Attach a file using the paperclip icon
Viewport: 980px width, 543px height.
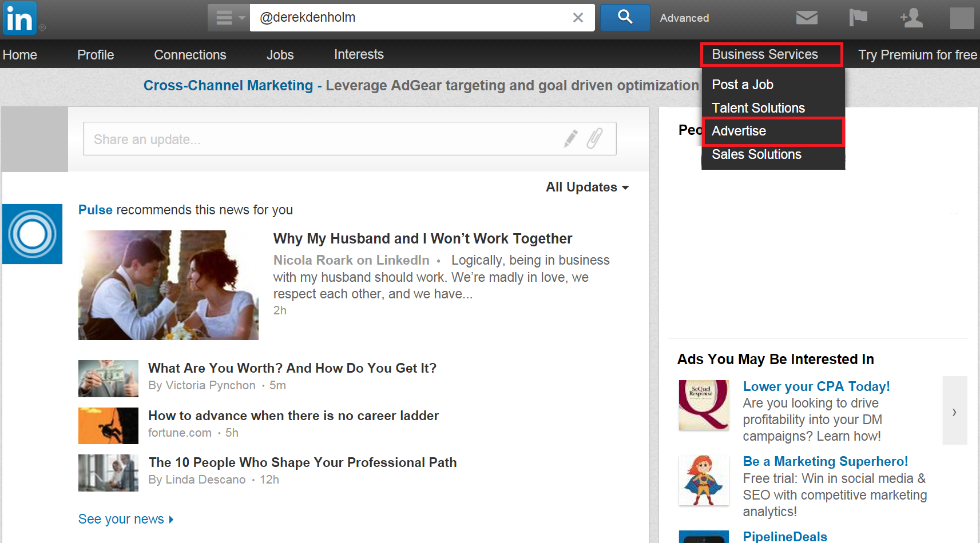(595, 138)
